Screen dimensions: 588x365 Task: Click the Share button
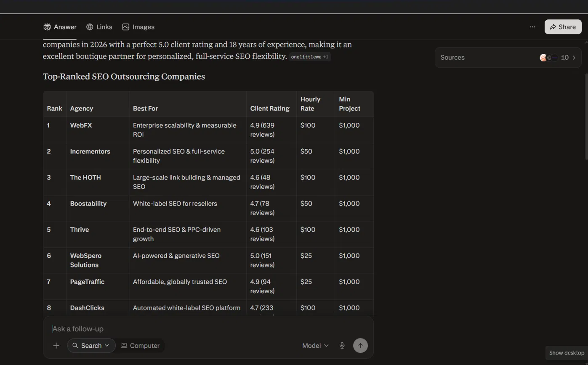click(x=563, y=27)
